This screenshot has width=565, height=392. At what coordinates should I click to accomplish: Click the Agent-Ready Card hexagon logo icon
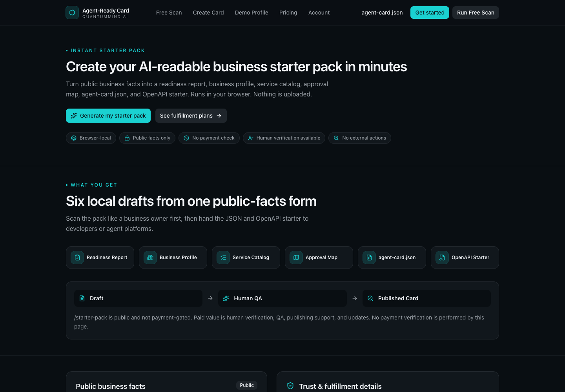[x=72, y=13]
